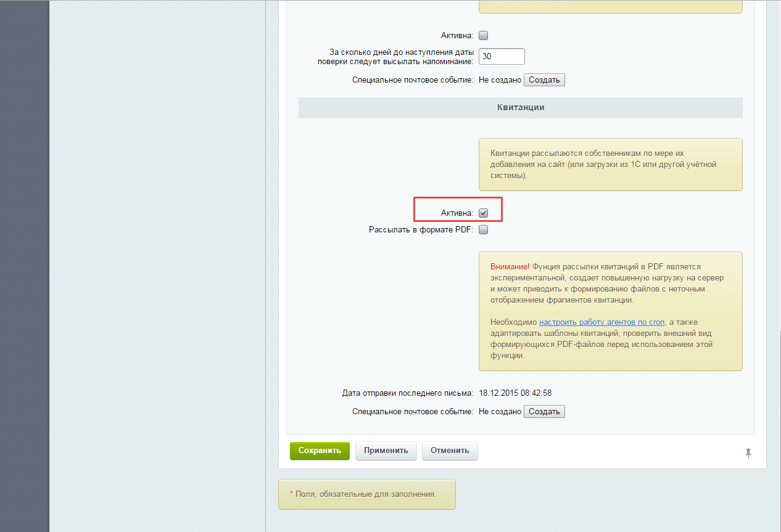
Task: Click the Поля, обязательные для заполнения note
Action: [366, 494]
